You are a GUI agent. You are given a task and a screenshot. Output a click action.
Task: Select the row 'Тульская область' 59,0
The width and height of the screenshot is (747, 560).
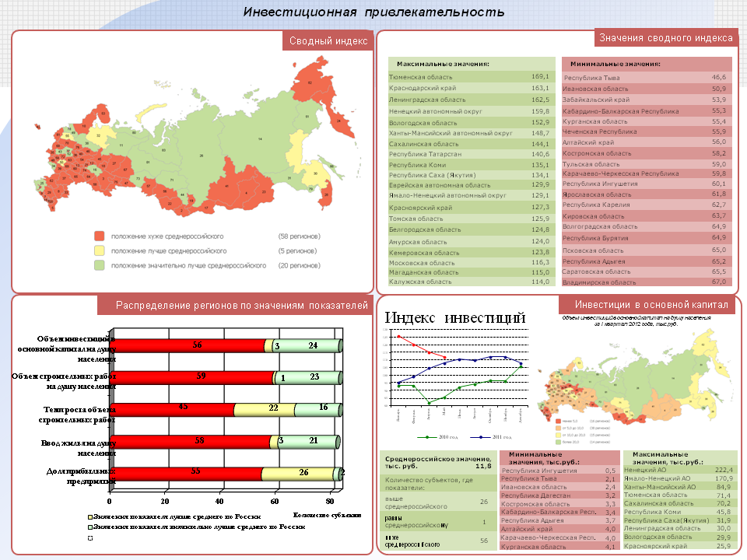pos(647,164)
